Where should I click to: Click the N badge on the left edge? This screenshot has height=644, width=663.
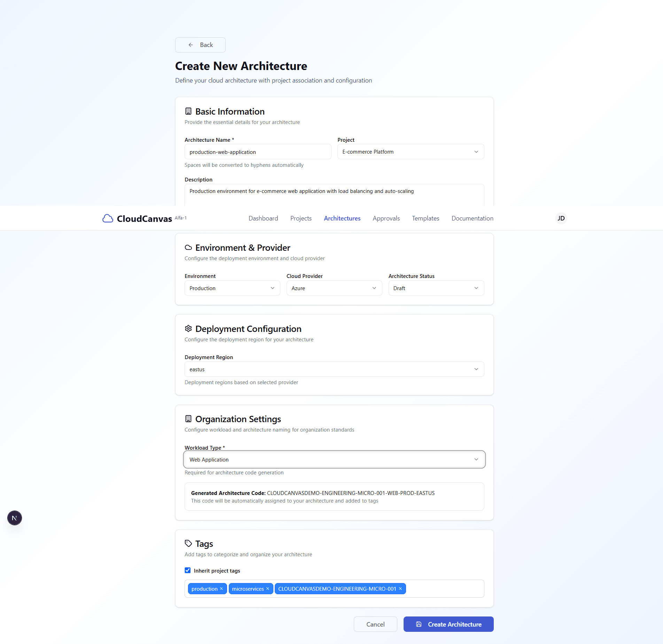point(14,518)
